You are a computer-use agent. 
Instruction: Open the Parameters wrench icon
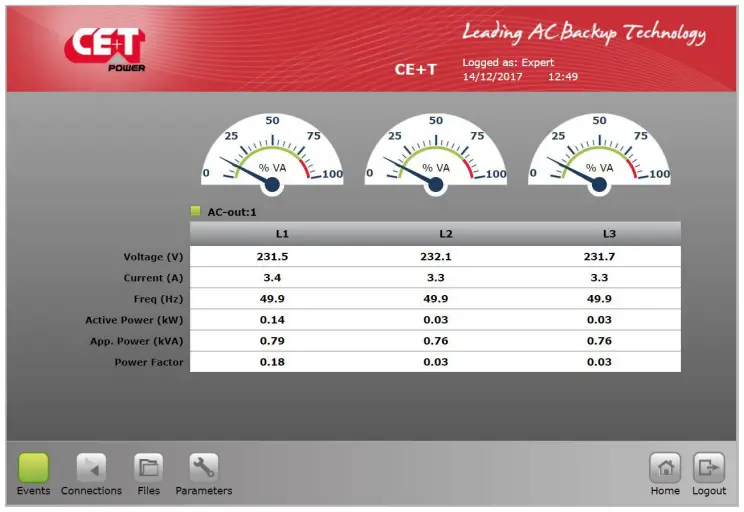tap(204, 467)
